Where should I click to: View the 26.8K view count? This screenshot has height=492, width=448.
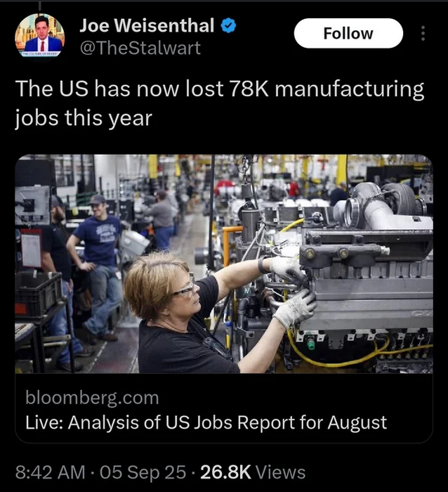tap(225, 472)
